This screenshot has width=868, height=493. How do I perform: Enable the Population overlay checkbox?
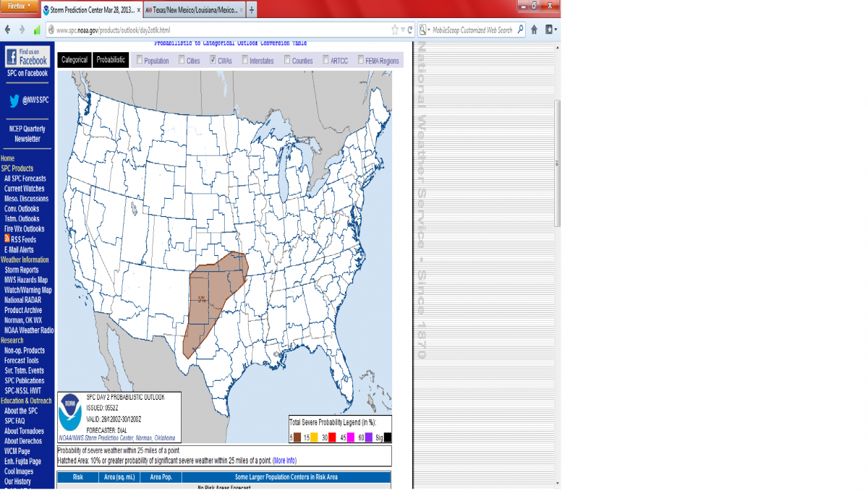140,60
